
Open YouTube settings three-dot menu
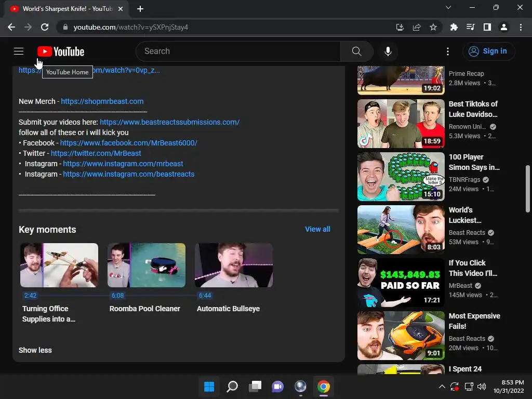click(448, 51)
